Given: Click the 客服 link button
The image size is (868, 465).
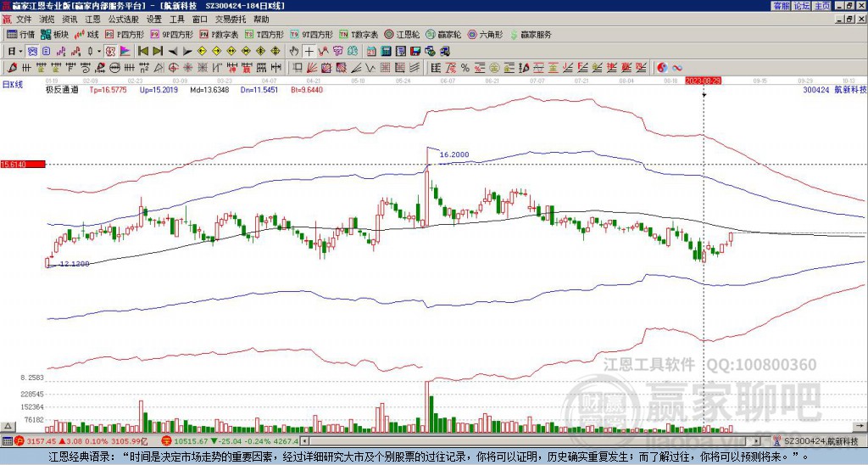Looking at the screenshot, I should [781, 6].
